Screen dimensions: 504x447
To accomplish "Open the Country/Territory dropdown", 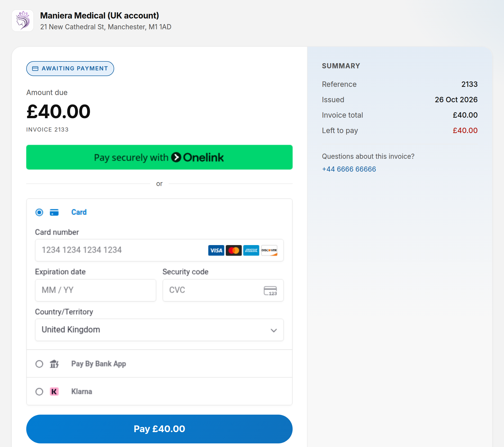I will (x=159, y=330).
